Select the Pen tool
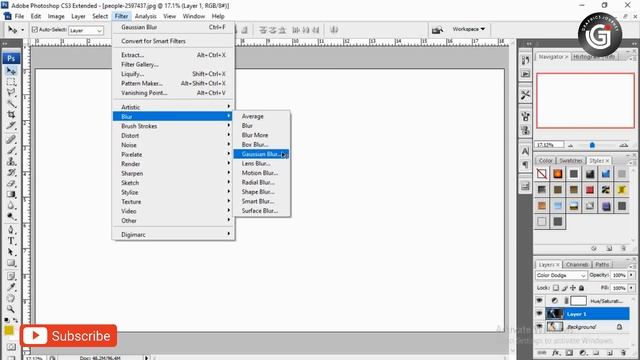The width and height of the screenshot is (640, 360). tap(11, 230)
